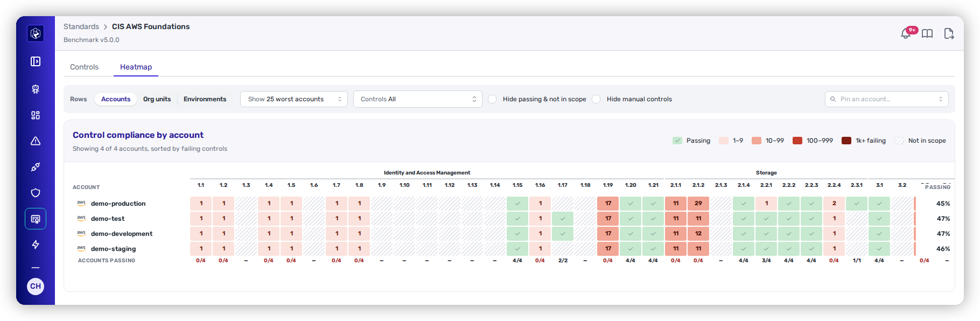Click the AWS icon for demo-production
This screenshot has width=980, height=321.
tap(81, 203)
